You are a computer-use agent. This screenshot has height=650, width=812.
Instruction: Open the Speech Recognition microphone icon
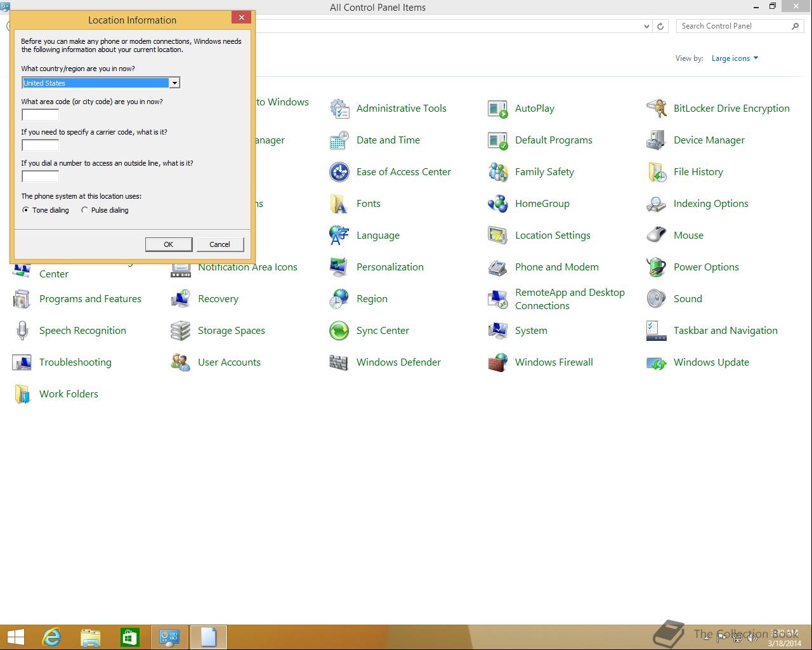(x=22, y=331)
